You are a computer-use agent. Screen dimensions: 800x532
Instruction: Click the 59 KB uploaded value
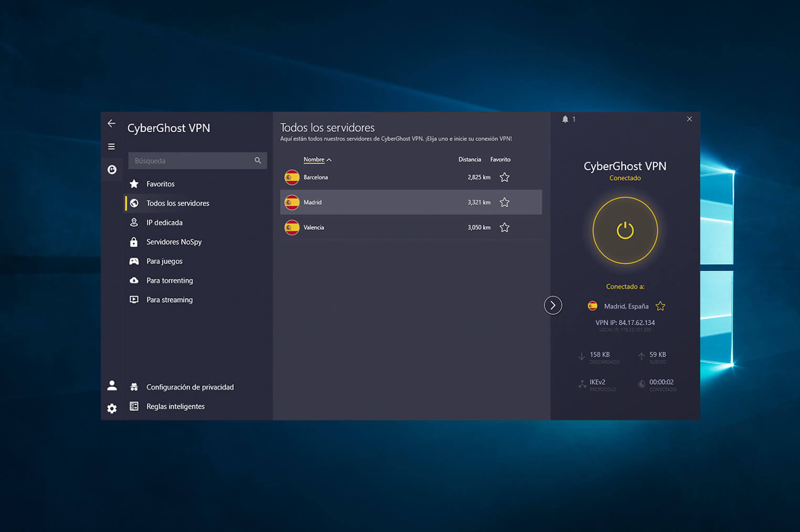[658, 355]
